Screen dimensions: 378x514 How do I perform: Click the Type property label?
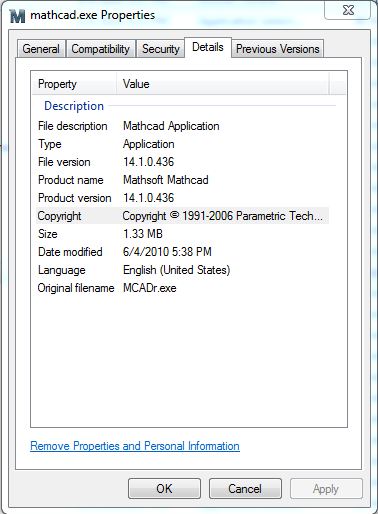(x=50, y=144)
